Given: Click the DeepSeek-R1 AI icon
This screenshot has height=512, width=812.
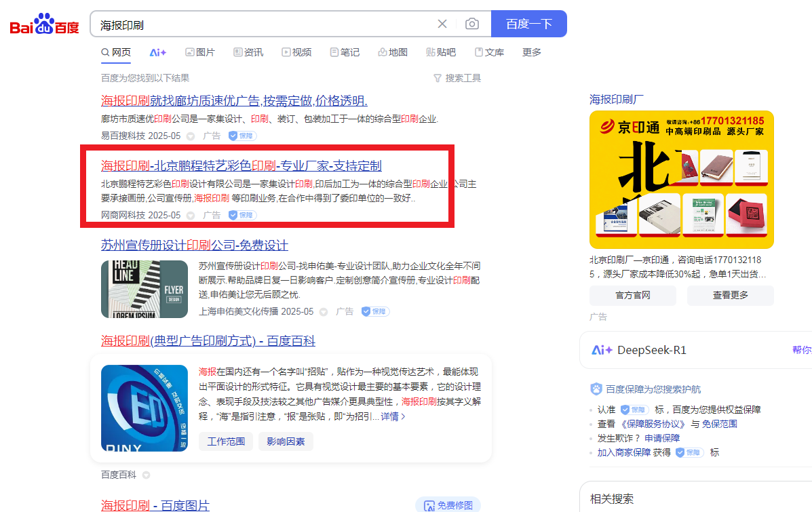Looking at the screenshot, I should (602, 350).
